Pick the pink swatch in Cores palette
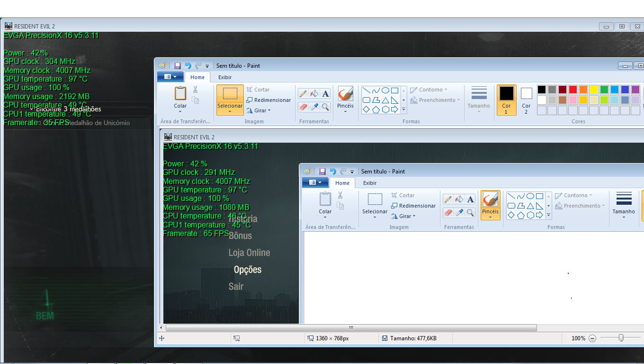 coord(573,100)
